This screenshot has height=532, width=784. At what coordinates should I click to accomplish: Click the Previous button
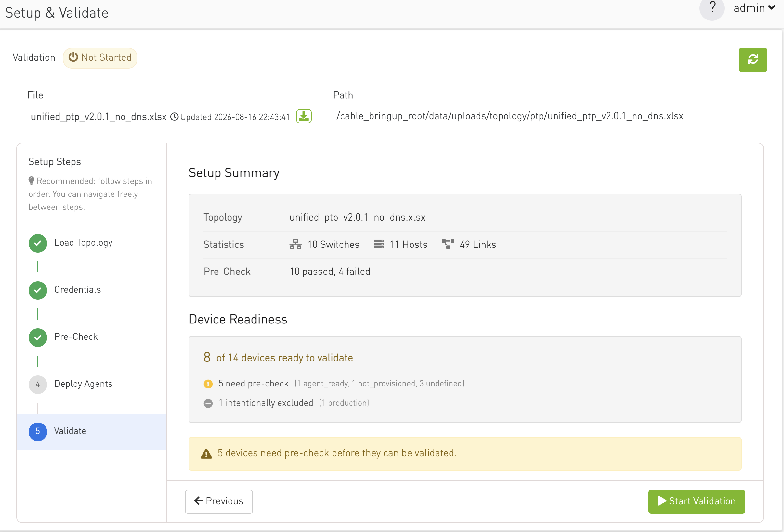click(219, 501)
